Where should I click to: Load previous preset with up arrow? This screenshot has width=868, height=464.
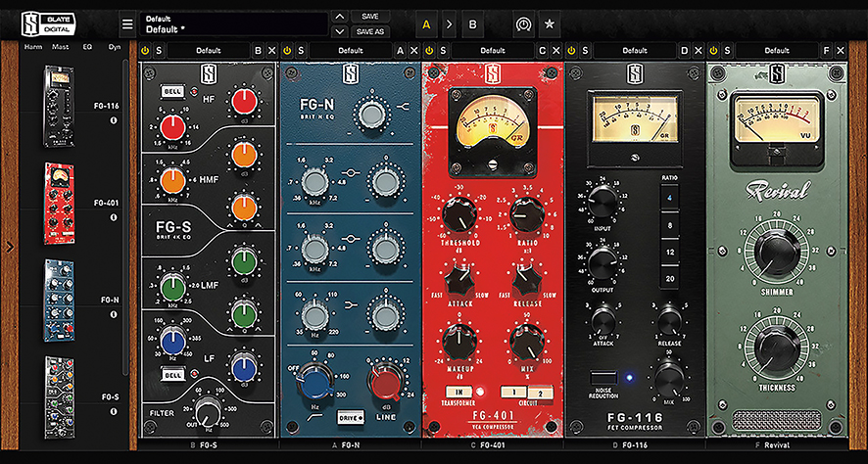(x=341, y=17)
